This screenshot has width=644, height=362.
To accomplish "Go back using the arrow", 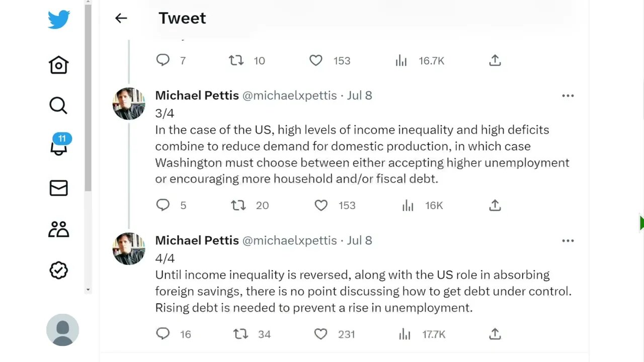I will pyautogui.click(x=121, y=19).
